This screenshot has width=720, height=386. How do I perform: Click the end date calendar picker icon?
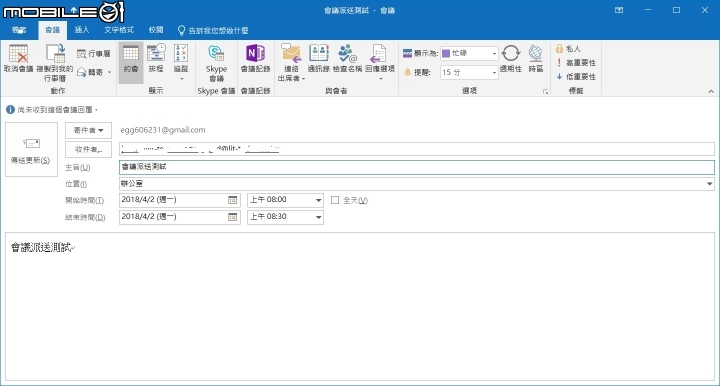coord(233,217)
